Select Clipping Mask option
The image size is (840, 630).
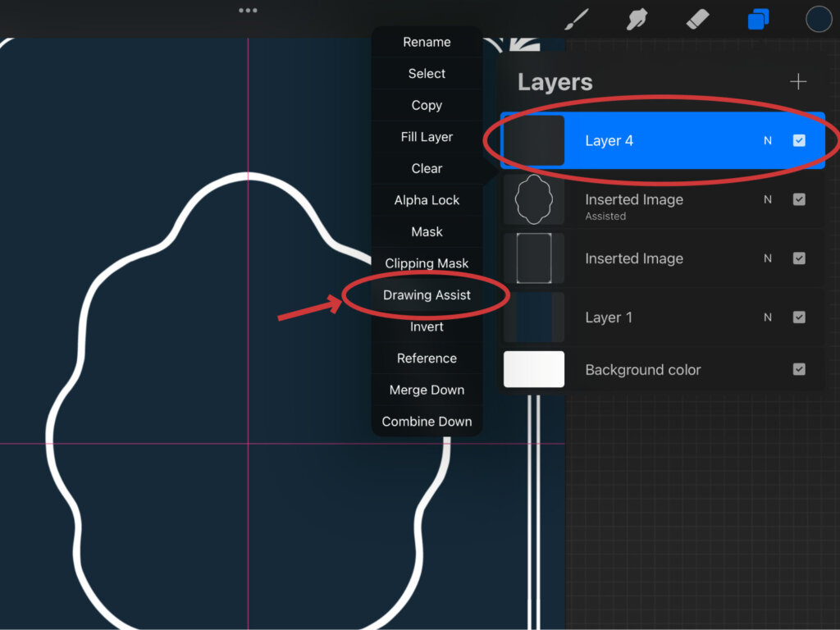[427, 263]
